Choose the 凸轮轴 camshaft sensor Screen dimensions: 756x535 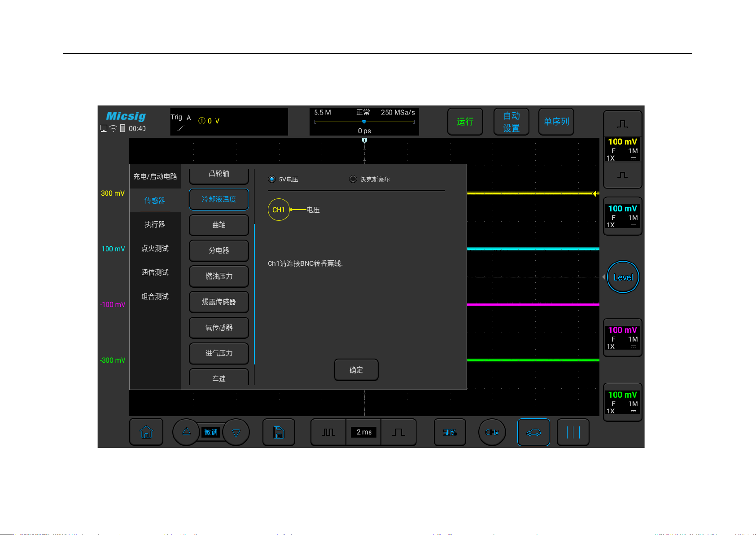tap(219, 175)
